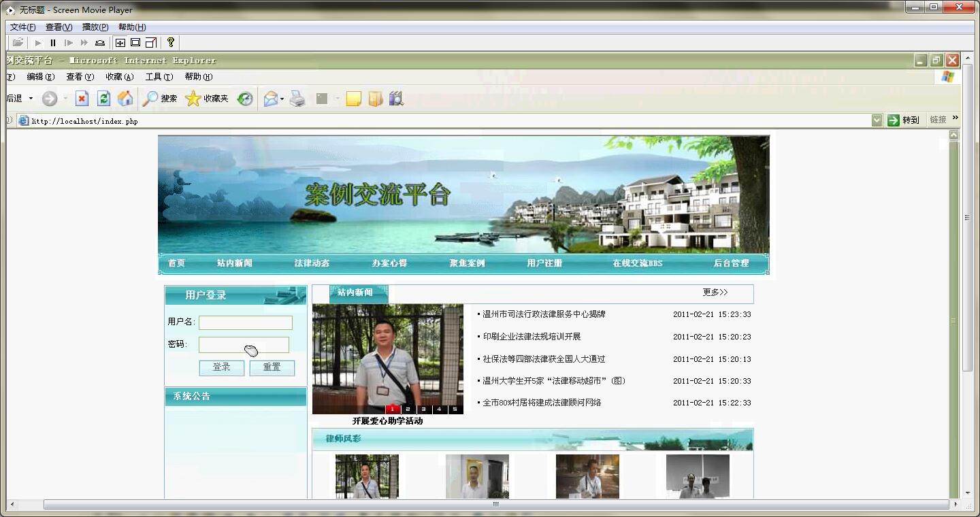Click the 用户名 username input field

click(245, 322)
